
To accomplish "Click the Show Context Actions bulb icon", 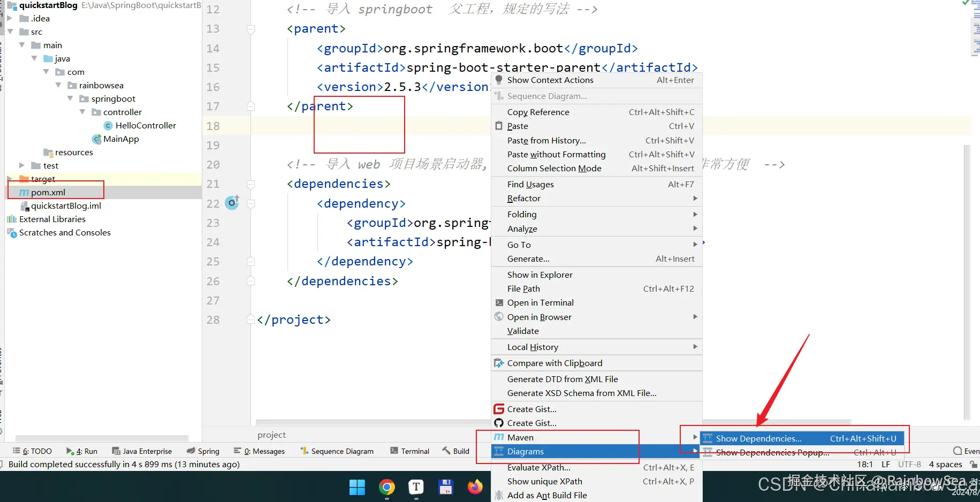I will point(499,80).
